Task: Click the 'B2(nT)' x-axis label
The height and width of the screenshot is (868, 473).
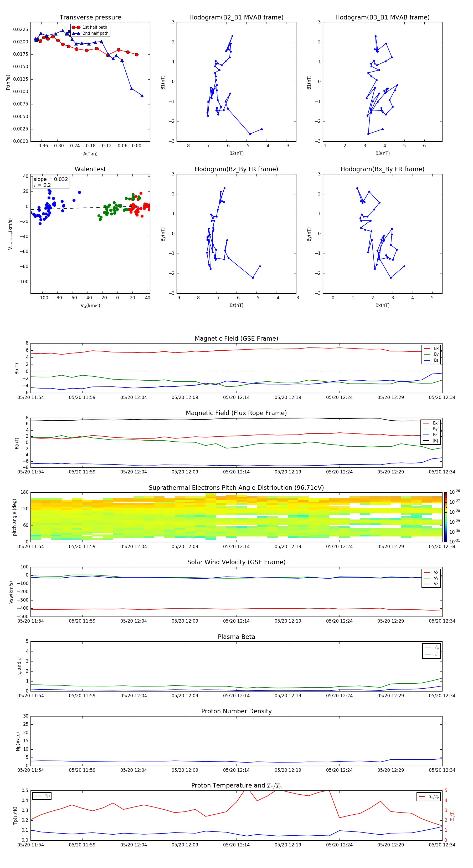Action: tap(236, 153)
